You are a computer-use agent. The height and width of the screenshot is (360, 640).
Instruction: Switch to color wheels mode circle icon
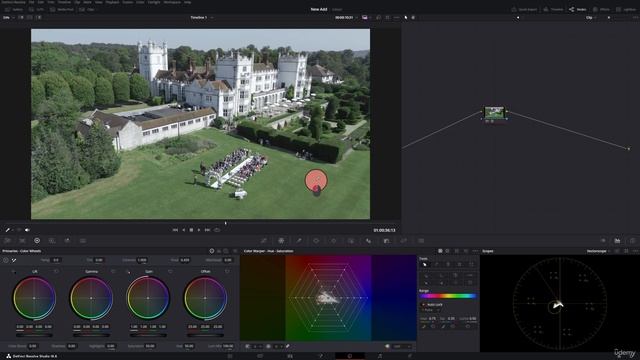[x=211, y=251]
